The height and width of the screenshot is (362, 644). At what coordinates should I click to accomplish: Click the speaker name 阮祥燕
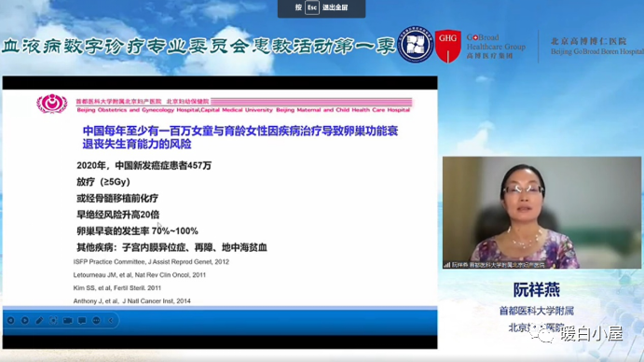pyautogui.click(x=537, y=290)
